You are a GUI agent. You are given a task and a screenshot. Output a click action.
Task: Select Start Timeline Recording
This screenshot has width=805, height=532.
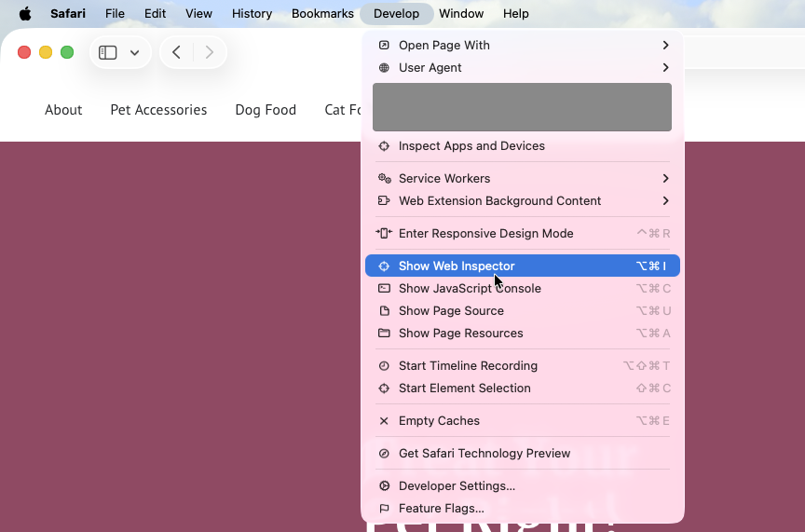click(523, 365)
